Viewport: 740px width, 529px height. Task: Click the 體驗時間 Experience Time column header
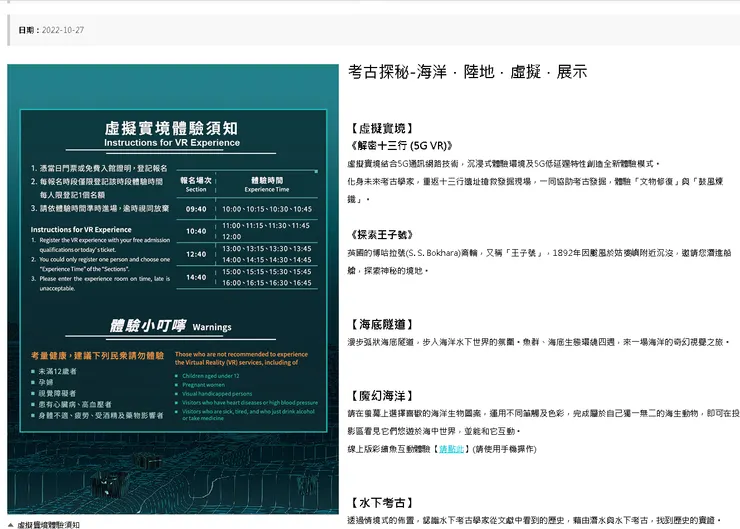[267, 184]
